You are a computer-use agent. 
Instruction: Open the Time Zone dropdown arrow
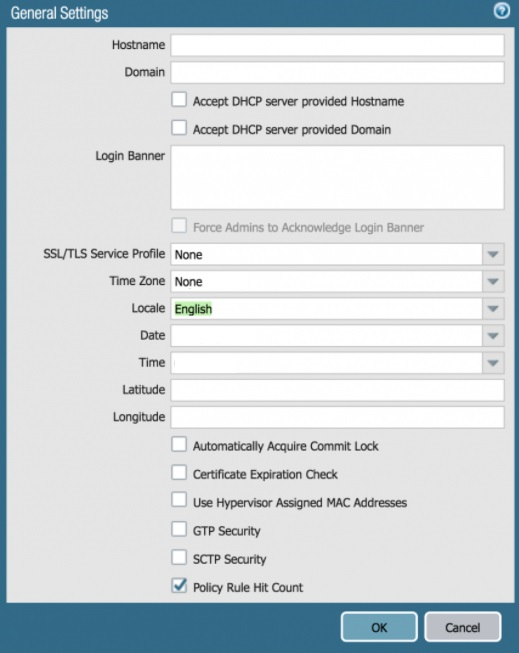pyautogui.click(x=493, y=282)
